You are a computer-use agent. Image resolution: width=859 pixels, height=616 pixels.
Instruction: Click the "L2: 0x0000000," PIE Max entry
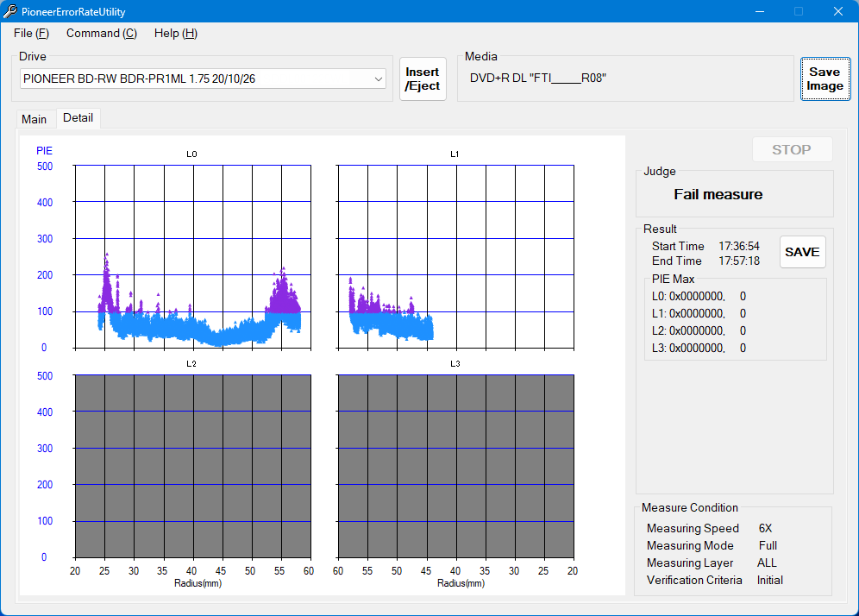click(688, 330)
